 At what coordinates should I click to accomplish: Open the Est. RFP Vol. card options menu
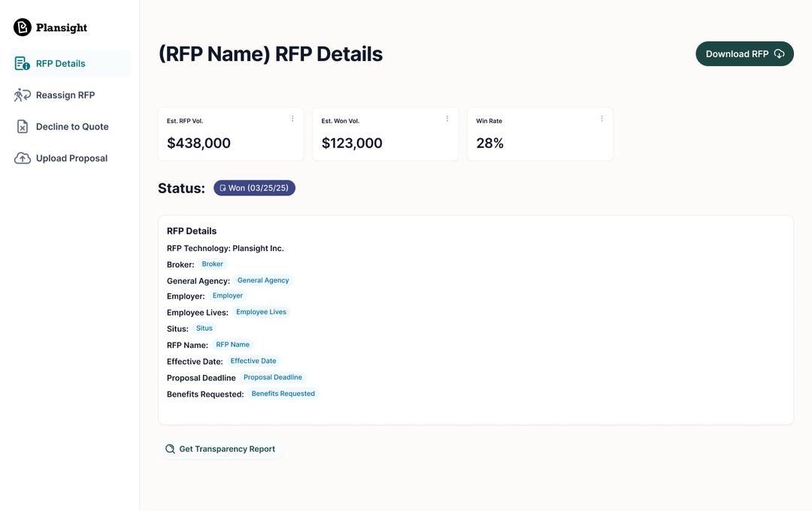pyautogui.click(x=292, y=119)
